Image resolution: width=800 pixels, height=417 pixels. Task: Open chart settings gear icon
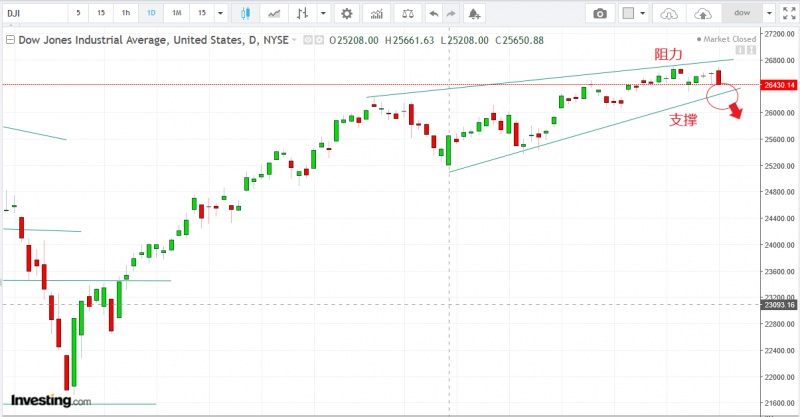click(x=346, y=14)
